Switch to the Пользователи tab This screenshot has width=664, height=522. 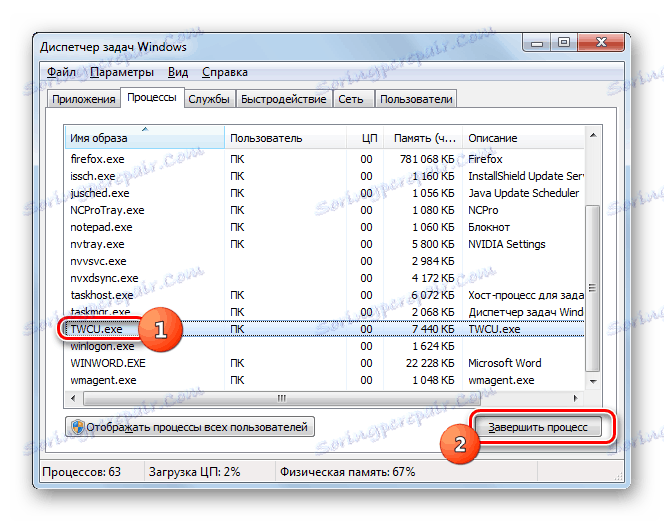[416, 99]
